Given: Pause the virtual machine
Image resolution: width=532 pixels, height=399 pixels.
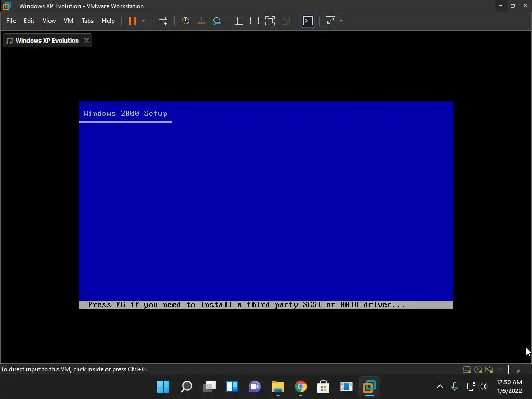Looking at the screenshot, I should pyautogui.click(x=132, y=21).
